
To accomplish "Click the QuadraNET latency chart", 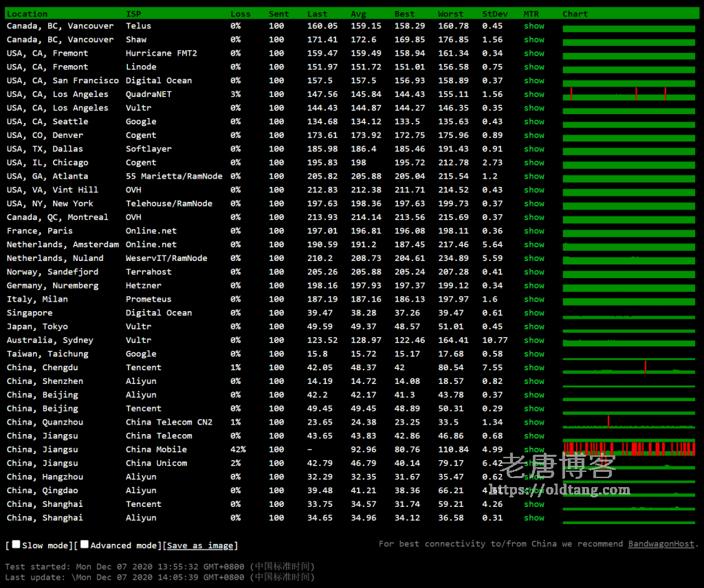I will point(628,94).
